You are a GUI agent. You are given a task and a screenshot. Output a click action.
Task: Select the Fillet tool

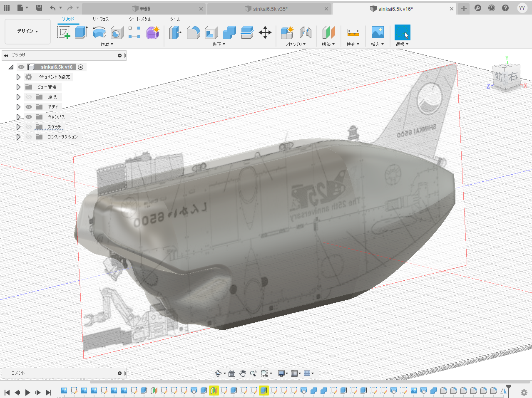(193, 32)
